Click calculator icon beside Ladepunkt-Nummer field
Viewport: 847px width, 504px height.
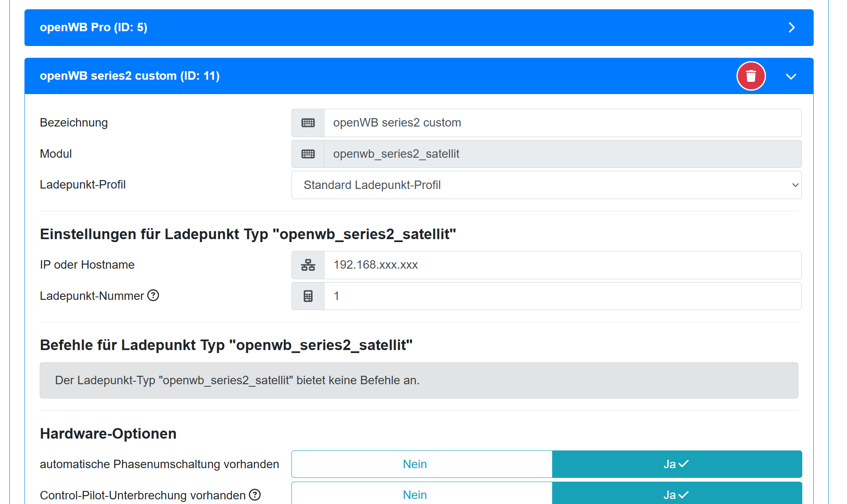(x=308, y=296)
